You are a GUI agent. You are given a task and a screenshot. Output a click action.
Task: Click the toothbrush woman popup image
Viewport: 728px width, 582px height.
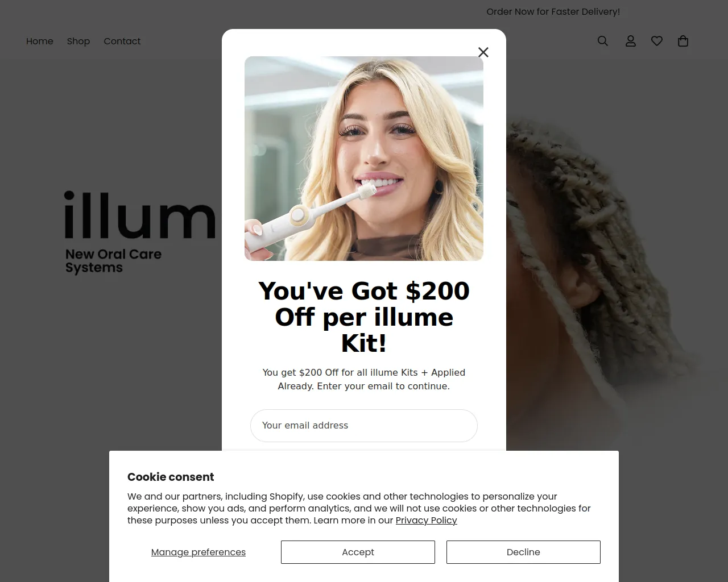[364, 159]
